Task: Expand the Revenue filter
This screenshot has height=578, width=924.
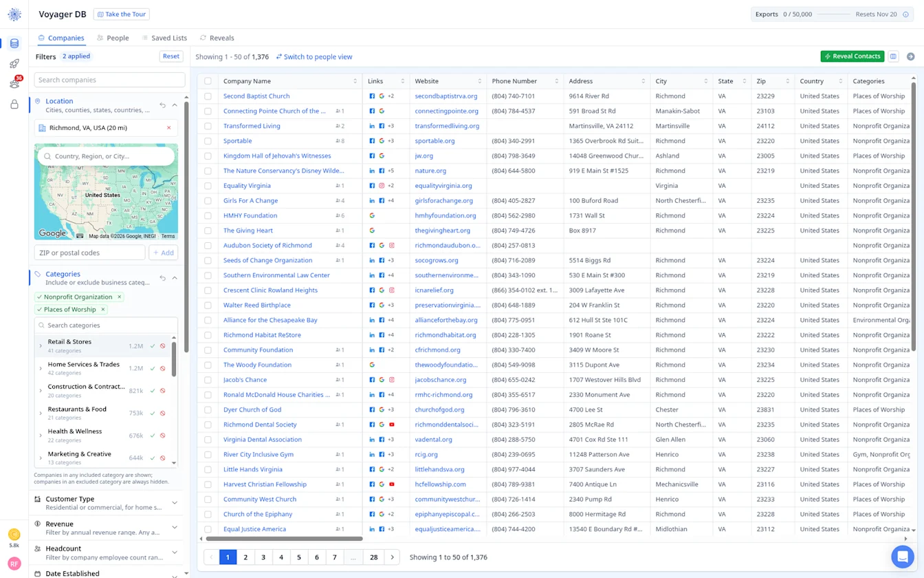Action: [x=175, y=528]
